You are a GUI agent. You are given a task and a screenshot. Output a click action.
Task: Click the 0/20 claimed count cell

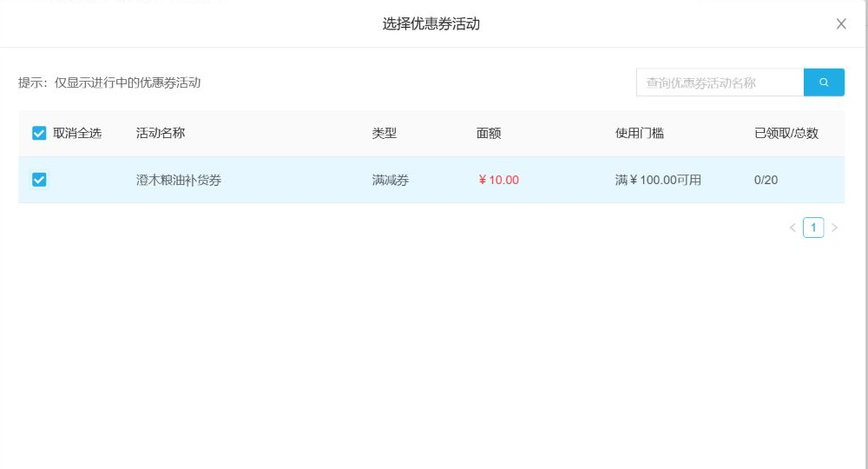(x=766, y=180)
